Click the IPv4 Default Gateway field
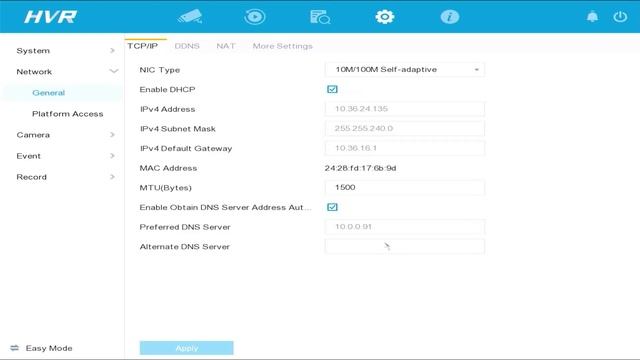 pos(404,148)
